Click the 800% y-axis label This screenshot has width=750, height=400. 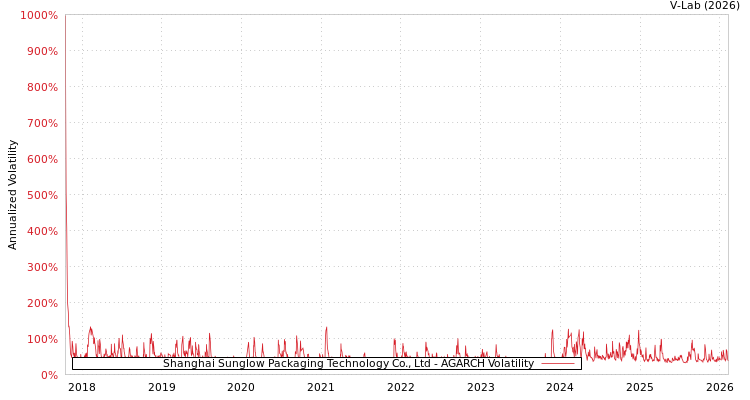(41, 87)
